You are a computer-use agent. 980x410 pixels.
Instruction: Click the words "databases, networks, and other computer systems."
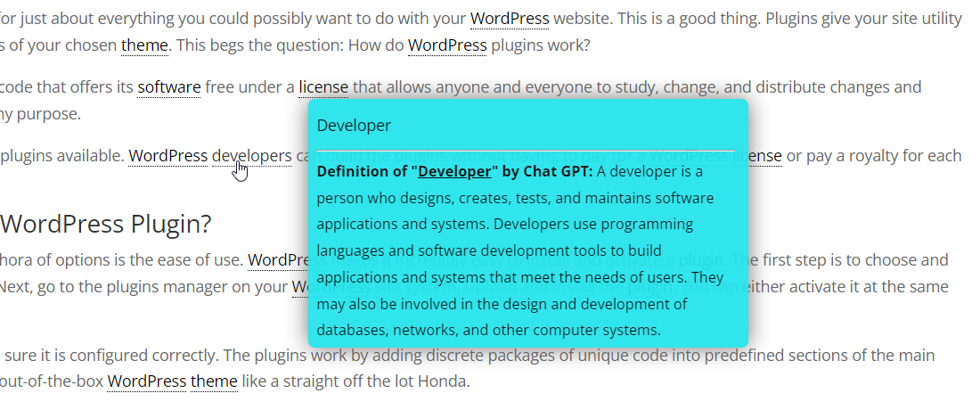pos(489,330)
